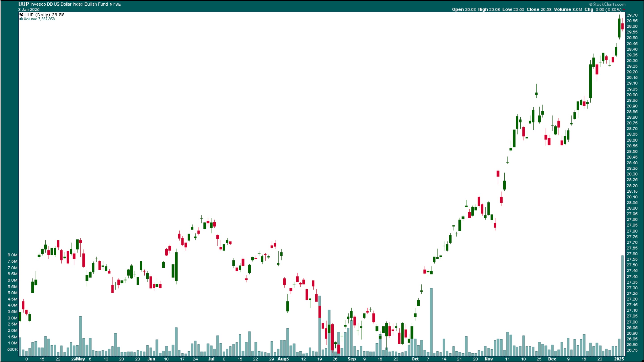The height and width of the screenshot is (362, 644).
Task: Click the 500K label on volume axis
Action: 13,349
